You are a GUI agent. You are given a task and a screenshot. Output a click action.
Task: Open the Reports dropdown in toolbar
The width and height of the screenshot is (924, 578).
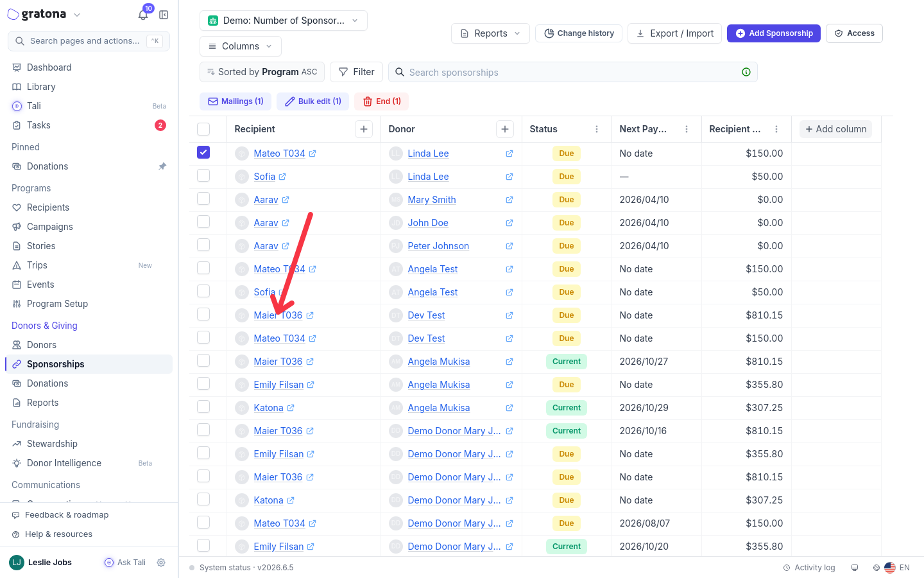[491, 33]
